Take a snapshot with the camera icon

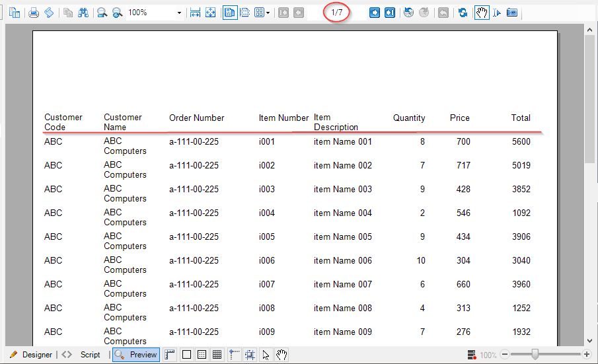tap(512, 13)
